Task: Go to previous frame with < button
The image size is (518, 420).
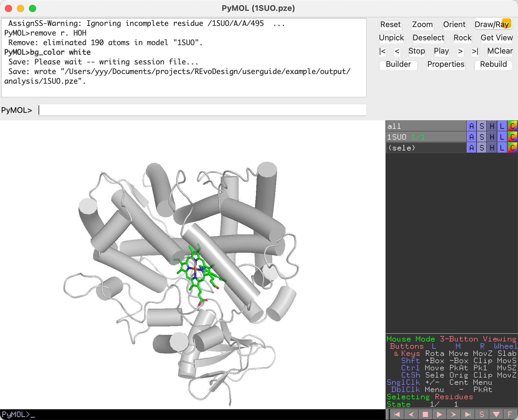Action: point(397,51)
